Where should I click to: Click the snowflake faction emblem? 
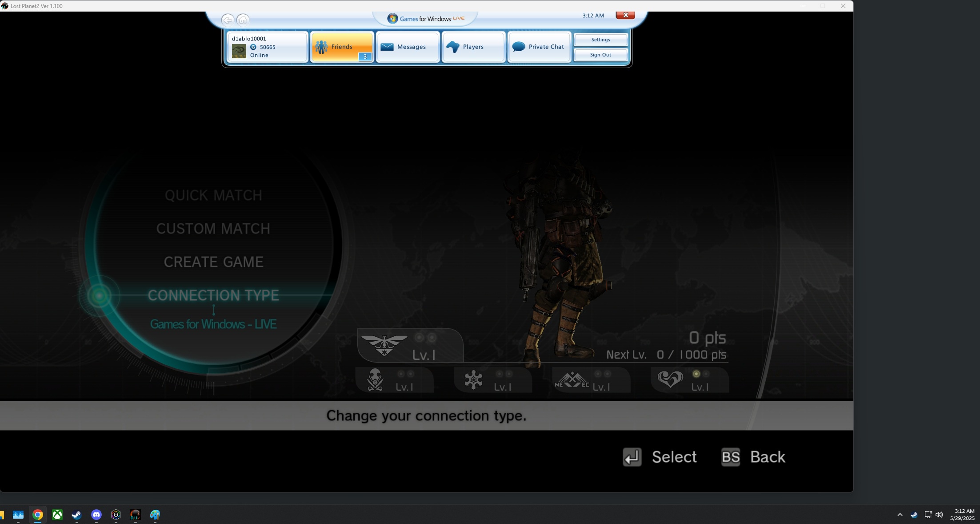click(x=473, y=380)
